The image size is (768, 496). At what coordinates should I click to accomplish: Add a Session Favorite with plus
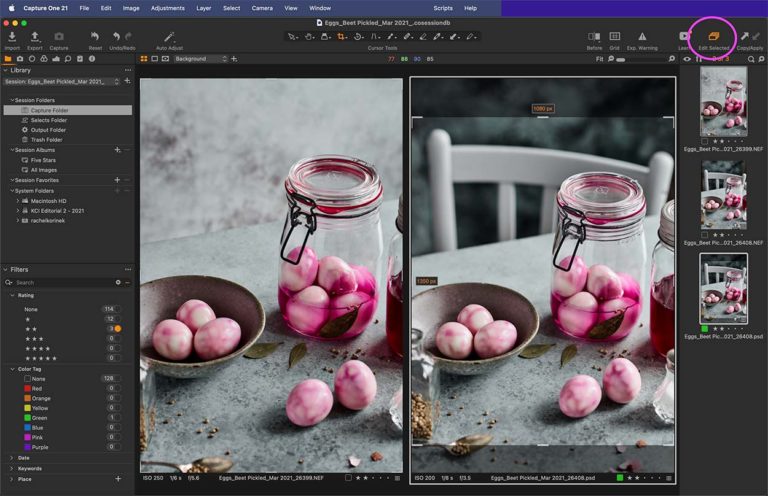(117, 180)
